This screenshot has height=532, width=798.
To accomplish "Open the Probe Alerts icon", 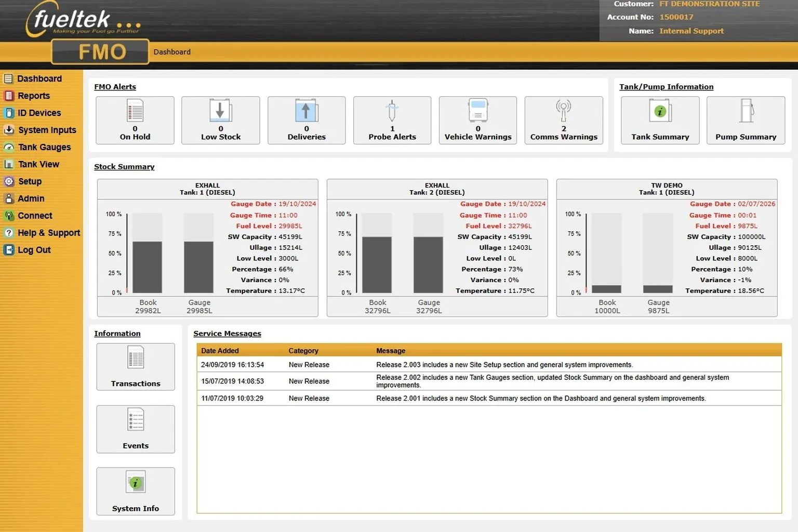I will [x=392, y=110].
